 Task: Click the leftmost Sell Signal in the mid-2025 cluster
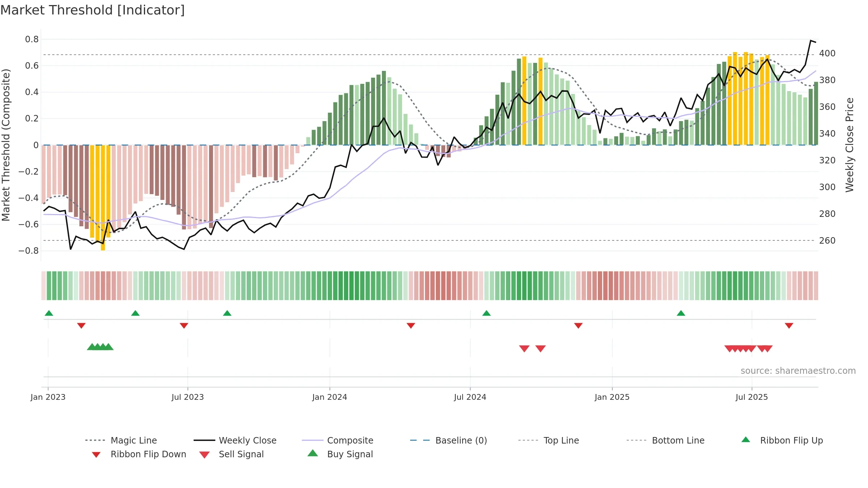729,348
